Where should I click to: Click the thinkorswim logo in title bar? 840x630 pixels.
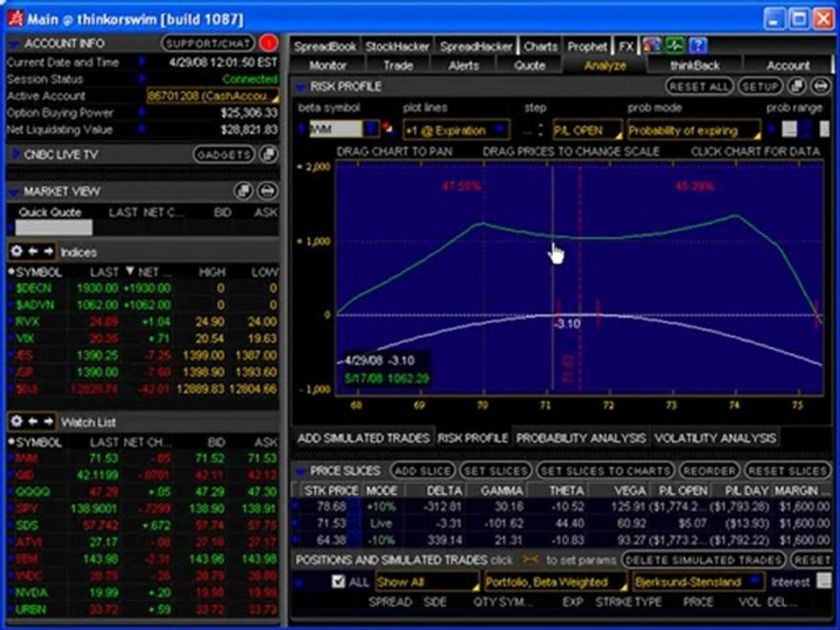coord(16,18)
